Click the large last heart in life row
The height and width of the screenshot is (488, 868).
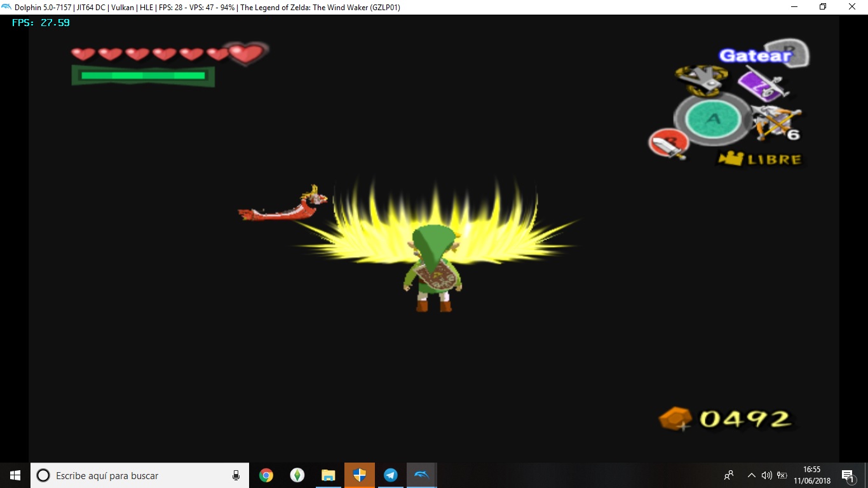pos(247,53)
